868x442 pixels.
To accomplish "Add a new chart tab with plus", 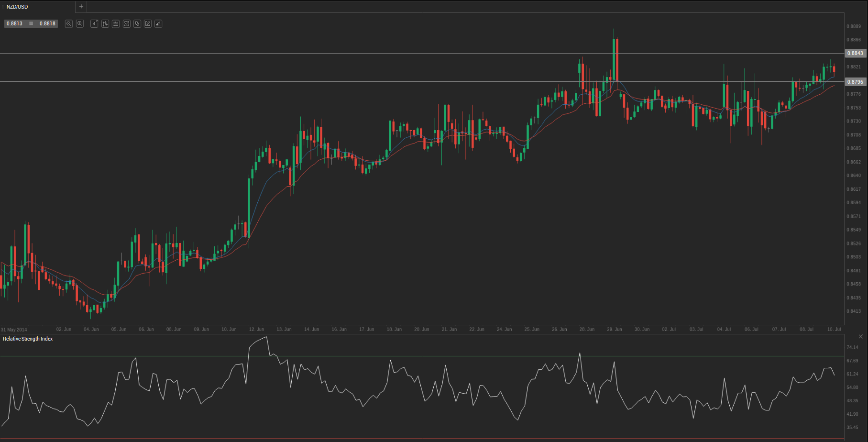I will click(81, 7).
